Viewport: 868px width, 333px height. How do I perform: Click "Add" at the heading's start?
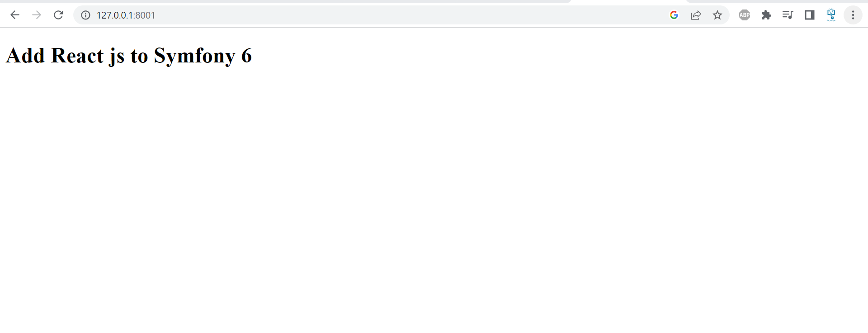[x=25, y=56]
